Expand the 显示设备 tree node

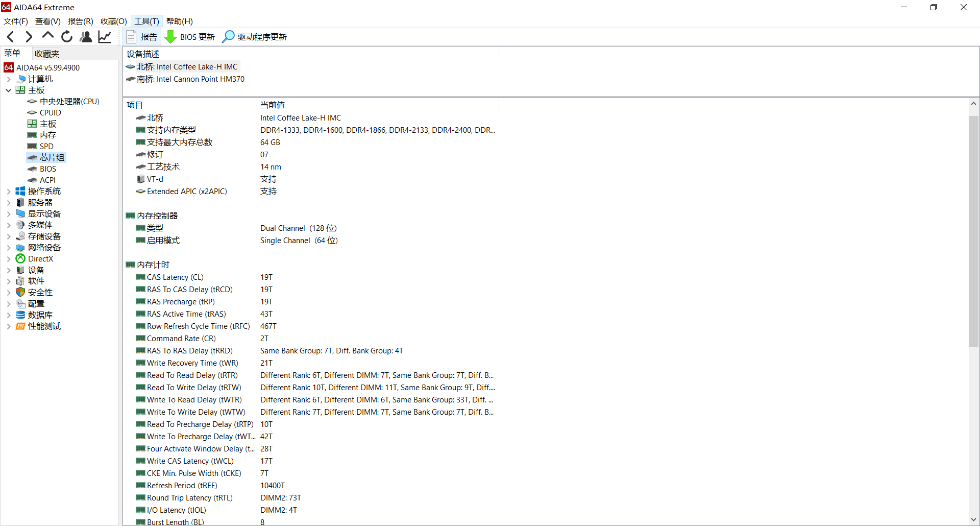(x=8, y=214)
